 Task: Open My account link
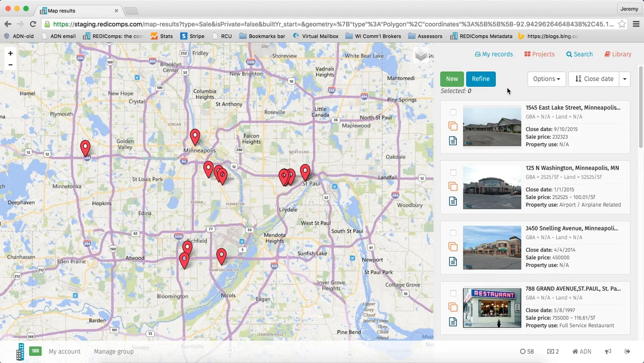click(x=65, y=351)
